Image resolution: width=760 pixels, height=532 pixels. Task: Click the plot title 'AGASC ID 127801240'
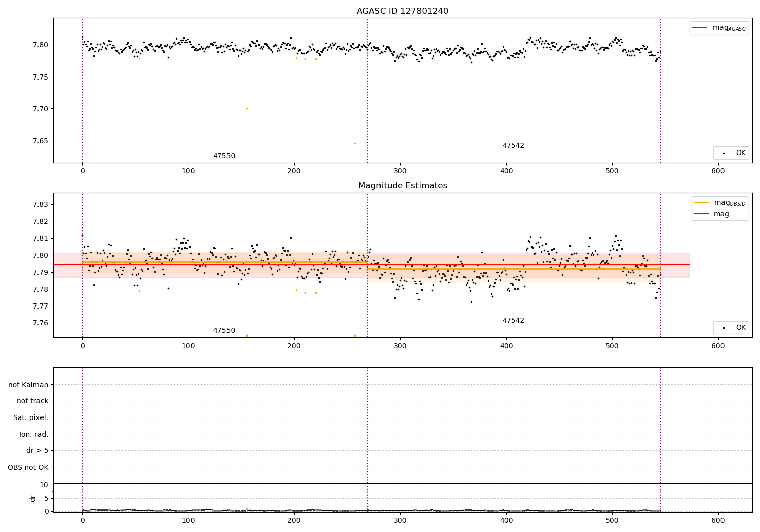tap(402, 11)
